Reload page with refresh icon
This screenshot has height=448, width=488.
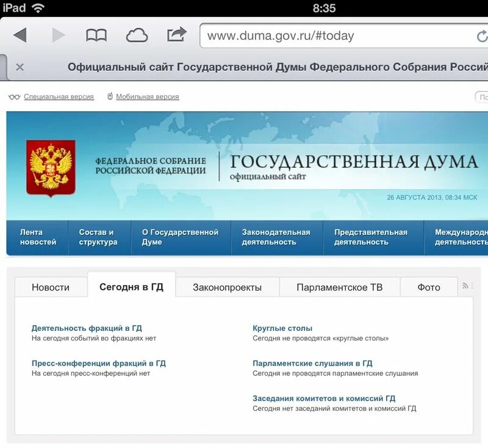(482, 37)
